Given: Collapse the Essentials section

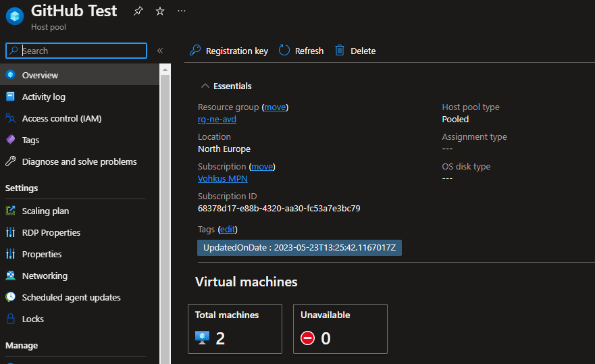Looking at the screenshot, I should point(205,86).
